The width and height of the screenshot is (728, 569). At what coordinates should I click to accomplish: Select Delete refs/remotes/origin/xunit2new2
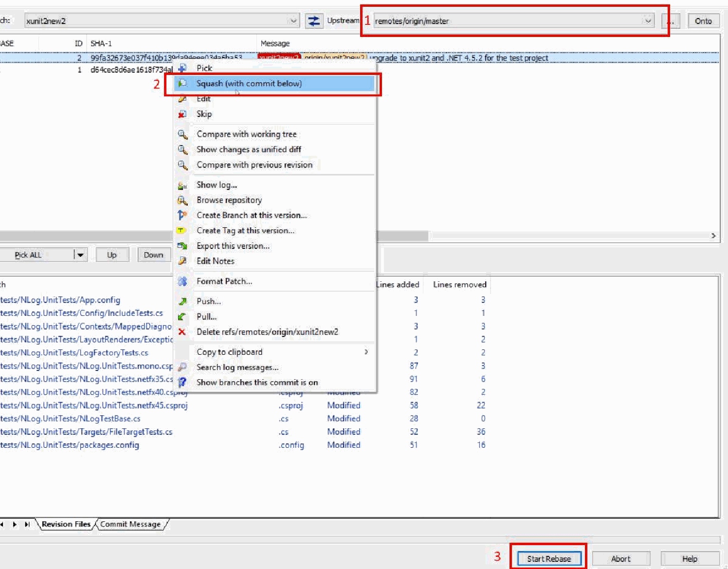[x=274, y=332]
